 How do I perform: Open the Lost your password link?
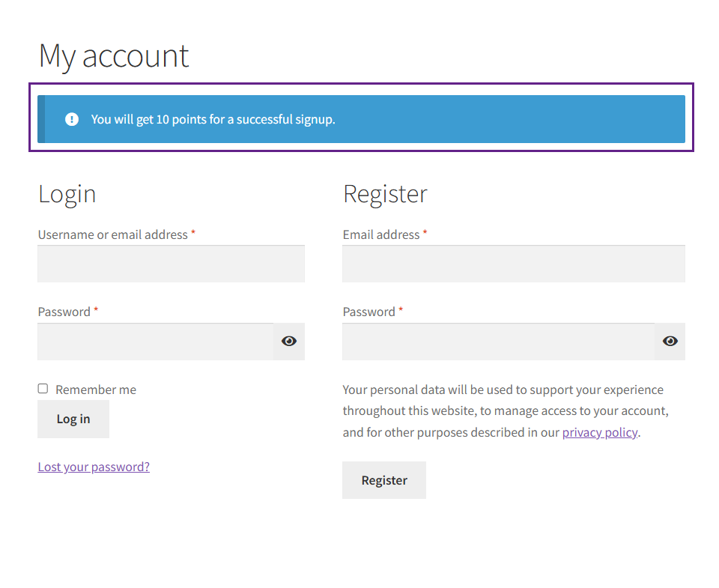(x=94, y=467)
